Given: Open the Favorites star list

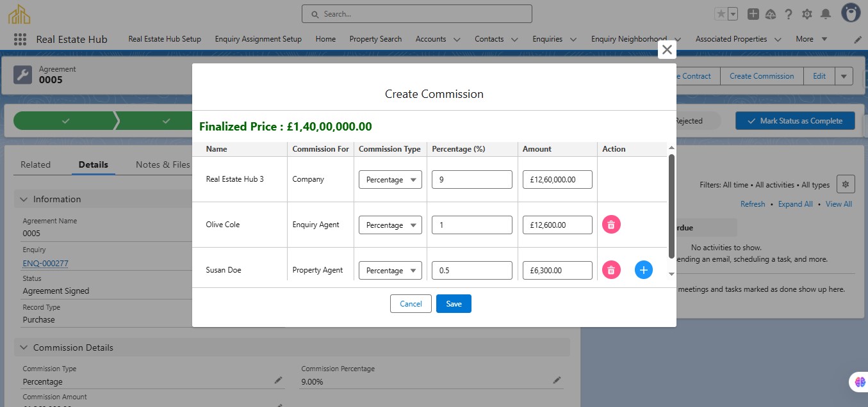Looking at the screenshot, I should click(721, 14).
